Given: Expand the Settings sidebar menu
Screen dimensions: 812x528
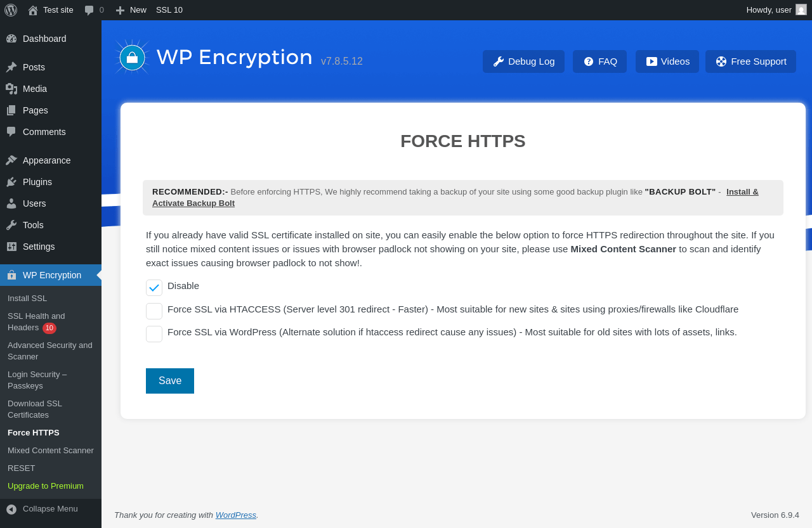Looking at the screenshot, I should (x=39, y=247).
